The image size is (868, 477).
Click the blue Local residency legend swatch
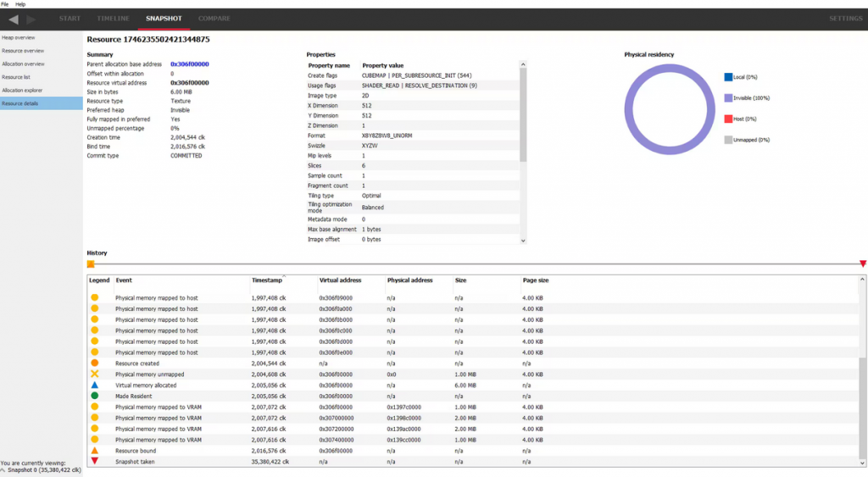[x=728, y=77]
